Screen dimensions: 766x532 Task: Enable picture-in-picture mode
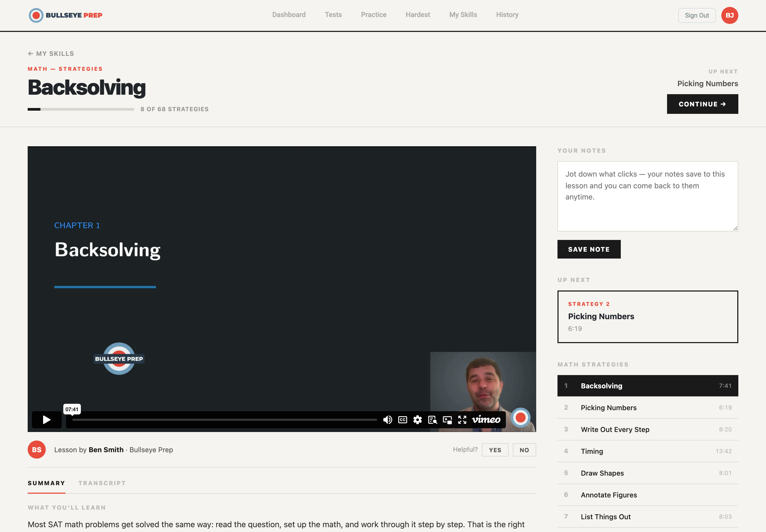pyautogui.click(x=447, y=420)
